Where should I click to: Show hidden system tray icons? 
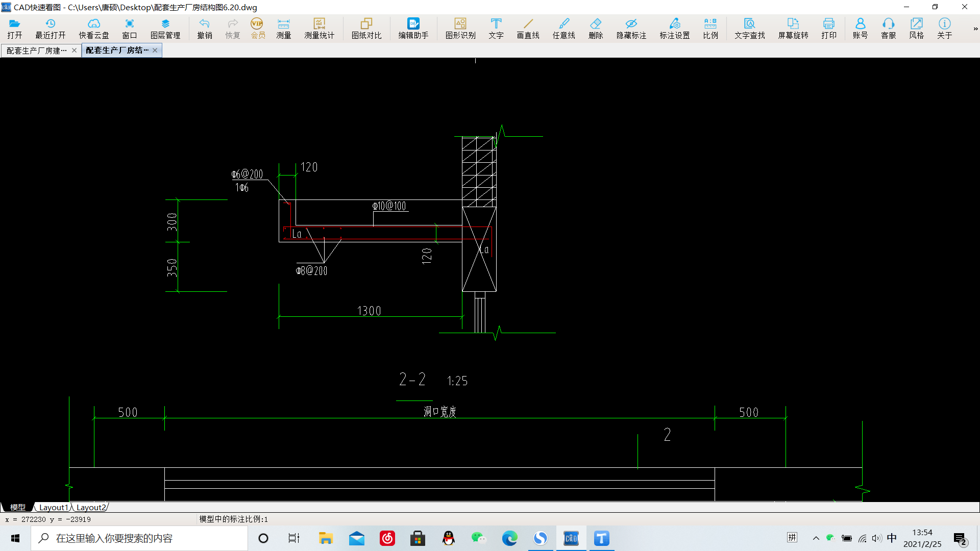coord(816,538)
